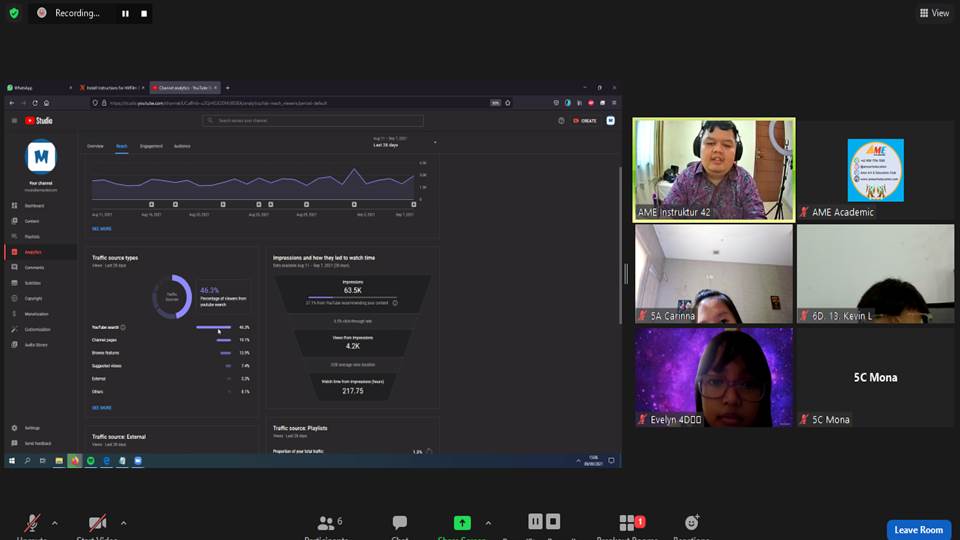Select Evelyn 4D video tile

click(x=714, y=377)
